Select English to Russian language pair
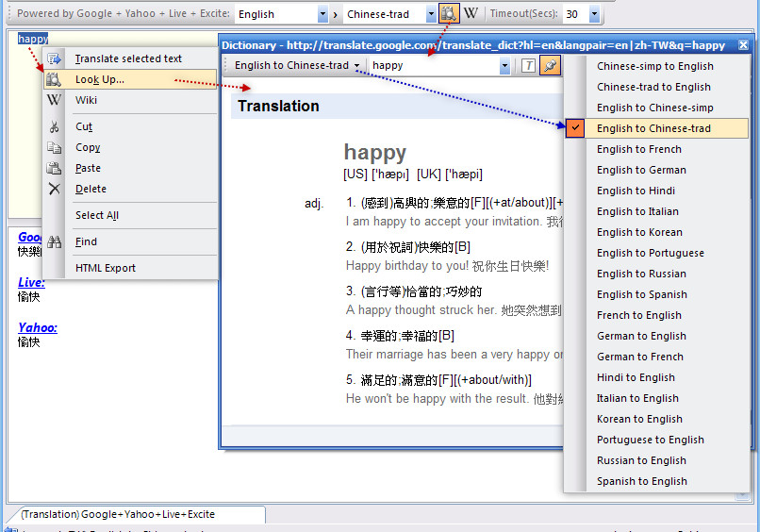760x532 pixels. coord(657,274)
